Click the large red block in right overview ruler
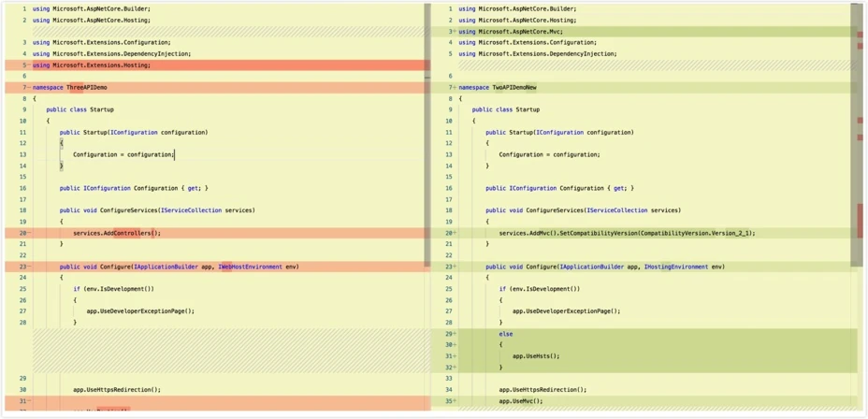The image size is (868, 419). pos(860,221)
